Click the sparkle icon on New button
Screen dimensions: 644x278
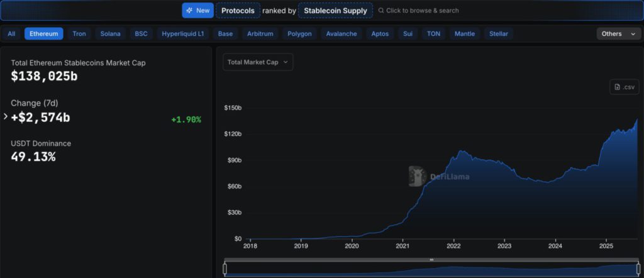[x=189, y=11]
